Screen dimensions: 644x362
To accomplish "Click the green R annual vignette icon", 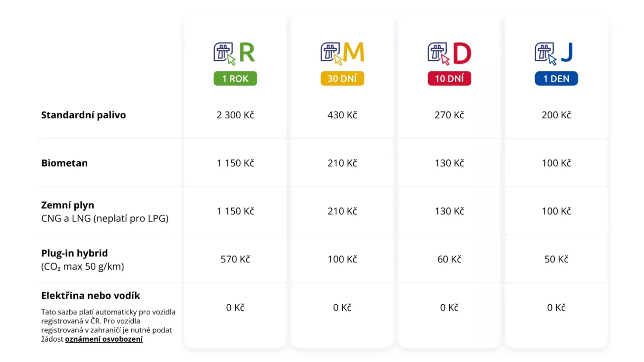I will 235,53.
